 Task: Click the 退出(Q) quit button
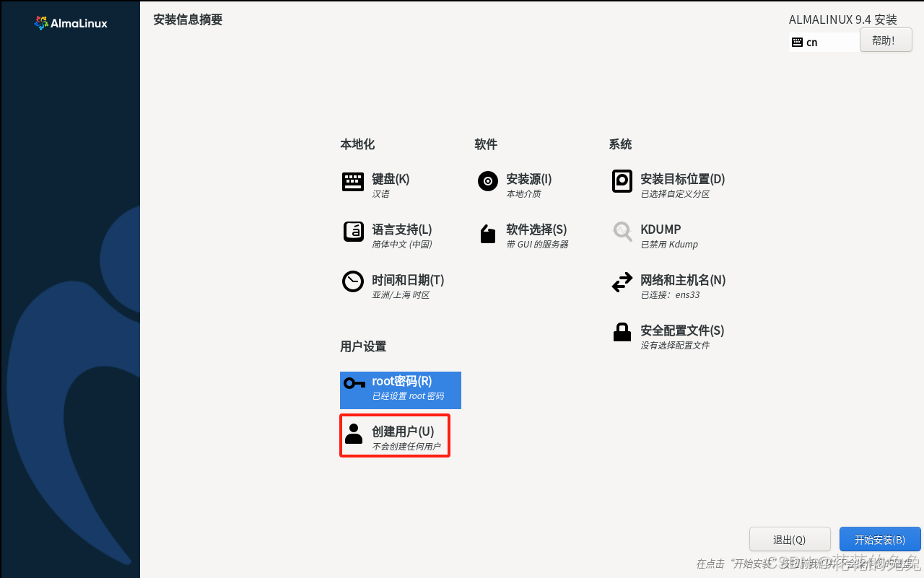click(x=790, y=540)
